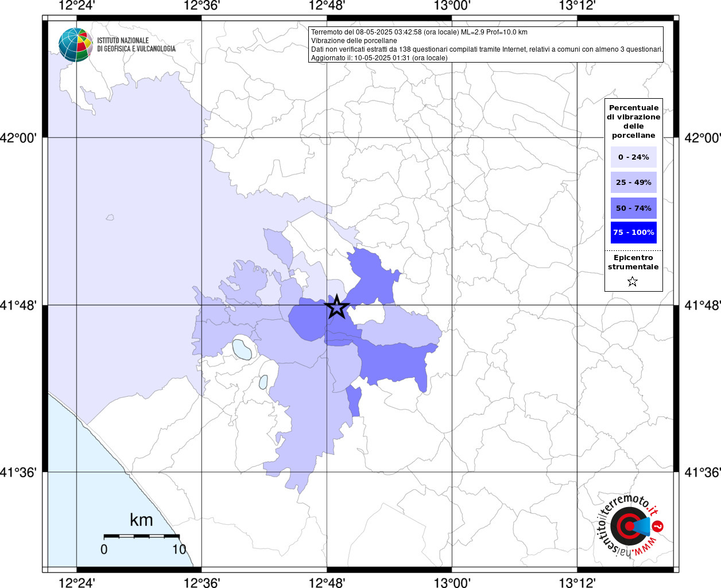Click the 'Vibrazione delle porcellane' subtitle line
Viewport: 721px width, 588px height.
354,41
